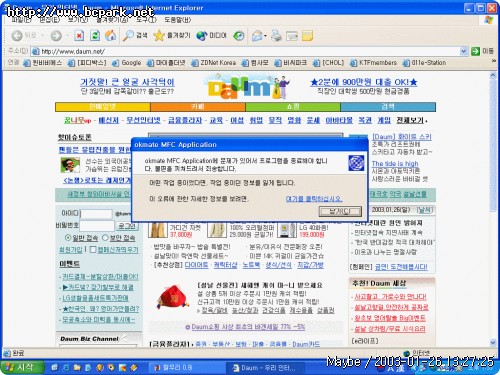Image resolution: width=500 pixels, height=375 pixels.
Task: Focus the 비밀번호 password field
Action: (96, 226)
